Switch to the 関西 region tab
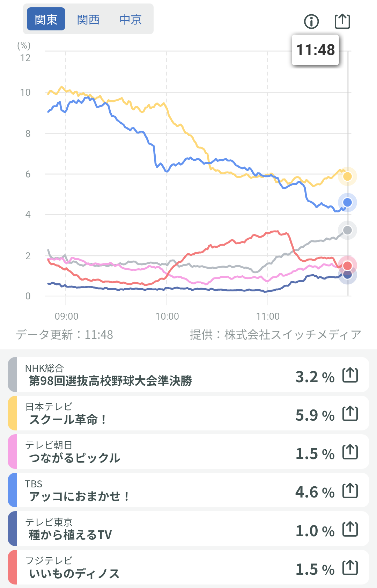Image resolution: width=377 pixels, height=588 pixels. click(88, 19)
